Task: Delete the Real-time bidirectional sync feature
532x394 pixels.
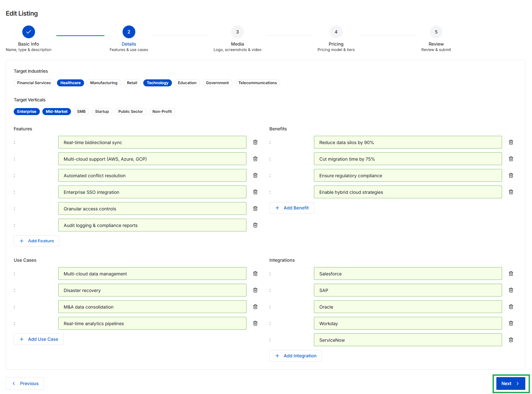Action: [255, 142]
